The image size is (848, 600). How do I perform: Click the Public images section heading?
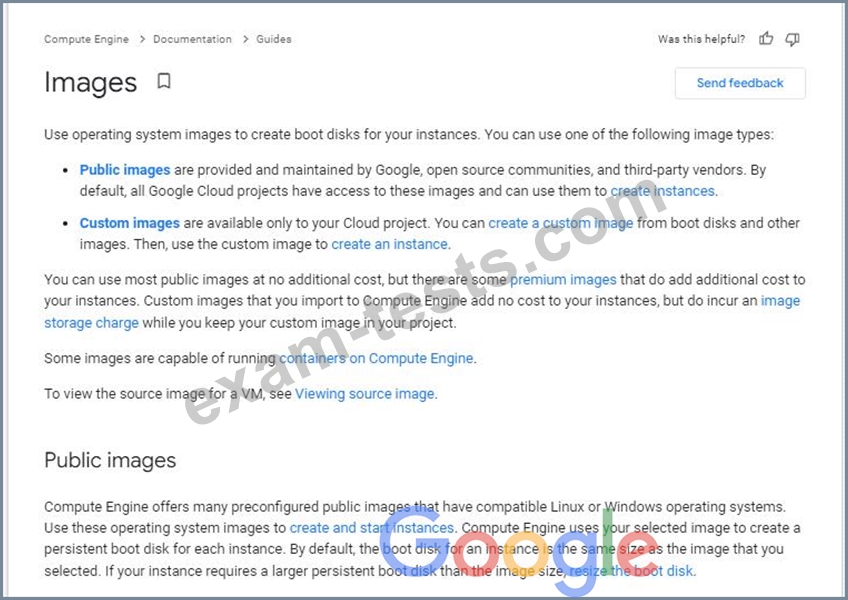click(110, 460)
